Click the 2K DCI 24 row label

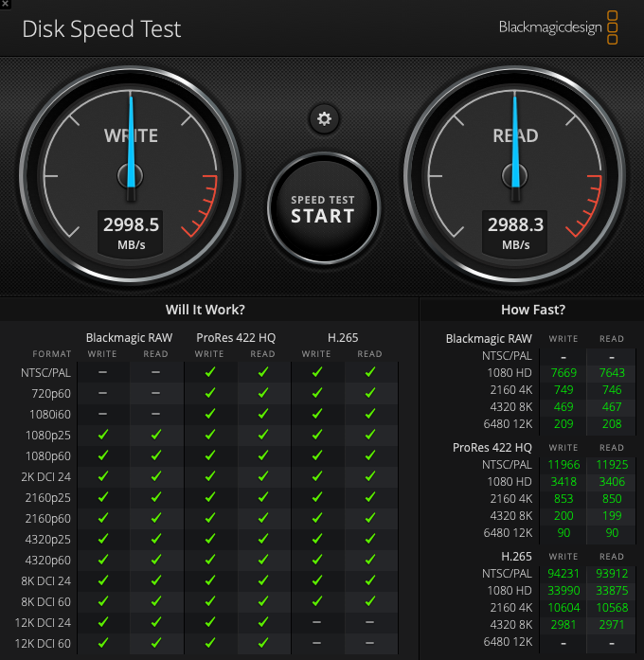tap(45, 477)
